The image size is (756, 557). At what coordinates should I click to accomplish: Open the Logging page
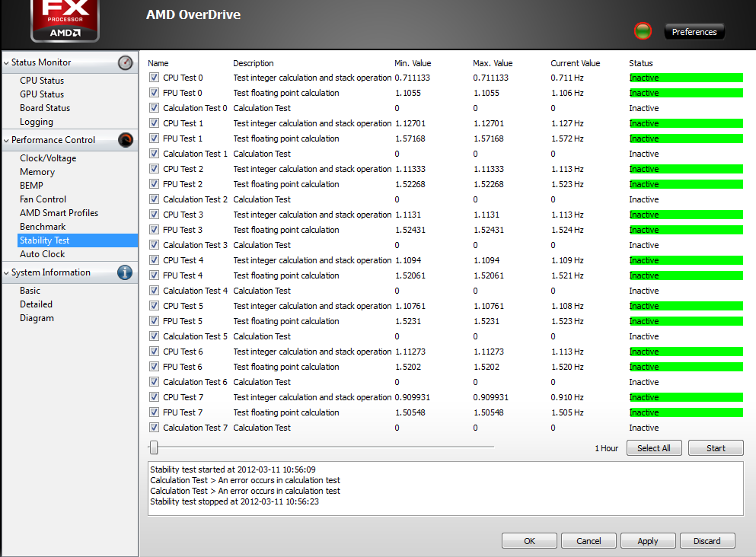pos(37,122)
